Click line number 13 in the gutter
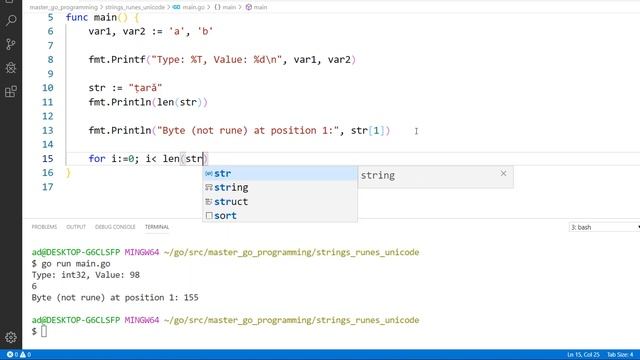Image resolution: width=640 pixels, height=360 pixels. 48,130
